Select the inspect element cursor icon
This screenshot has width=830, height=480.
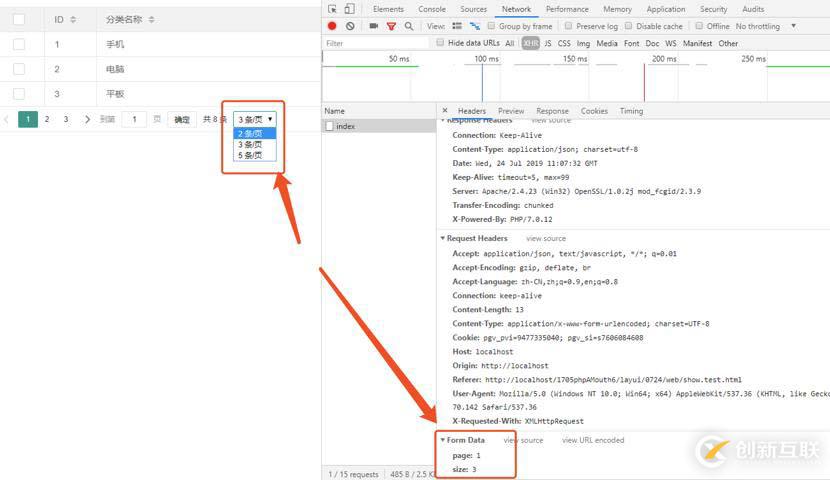tap(333, 9)
